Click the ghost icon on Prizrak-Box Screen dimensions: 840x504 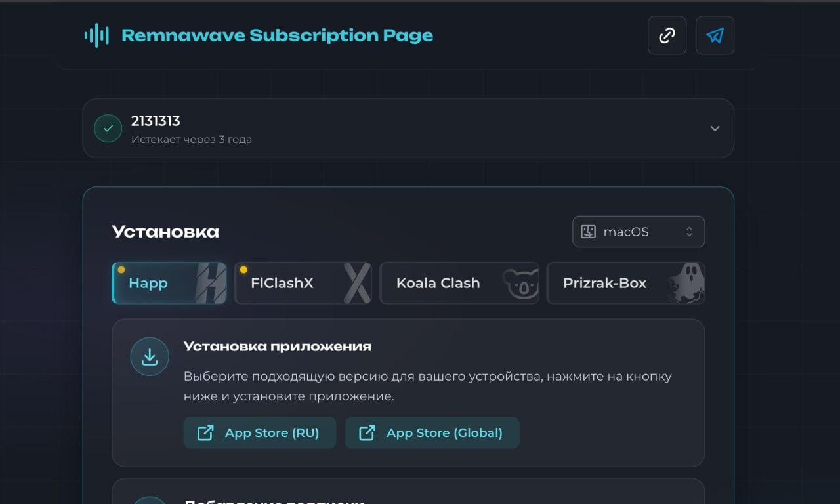[685, 283]
